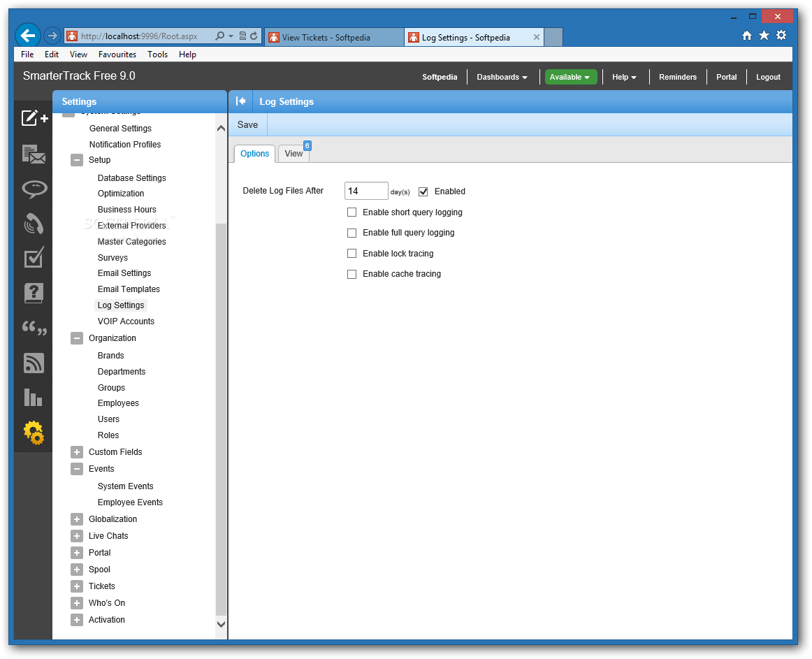Image resolution: width=812 pixels, height=659 pixels.
Task: Click the Delete Log Files After days field
Action: 366,191
